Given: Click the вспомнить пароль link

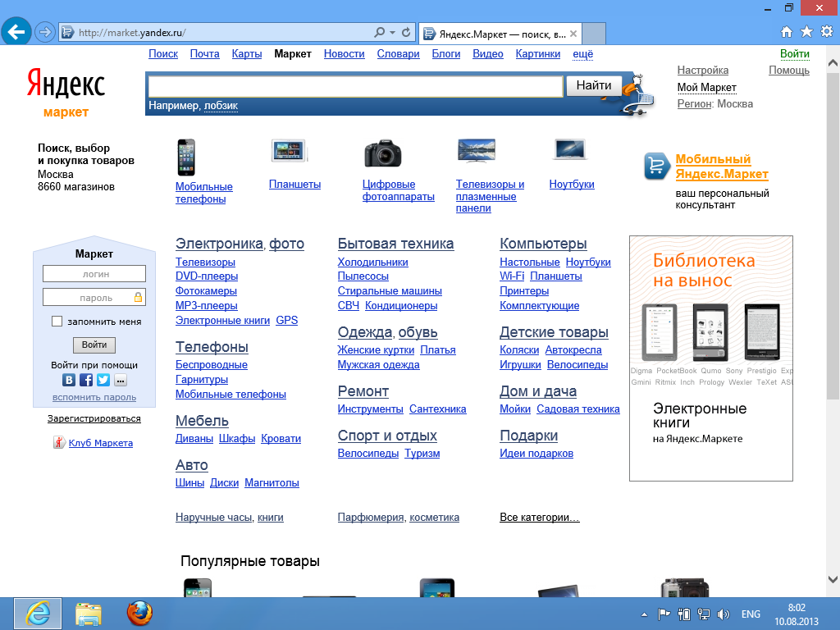Looking at the screenshot, I should (x=94, y=398).
